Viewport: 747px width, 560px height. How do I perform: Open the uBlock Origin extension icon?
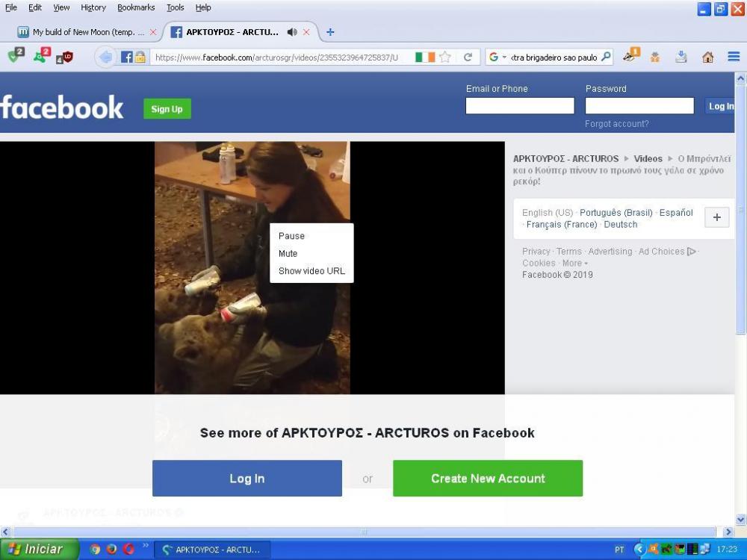point(65,57)
